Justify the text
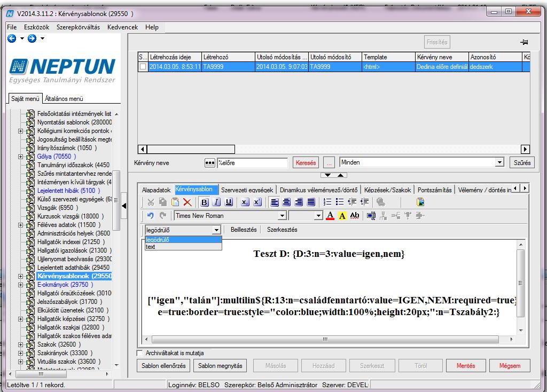The image size is (547, 392). click(311, 202)
